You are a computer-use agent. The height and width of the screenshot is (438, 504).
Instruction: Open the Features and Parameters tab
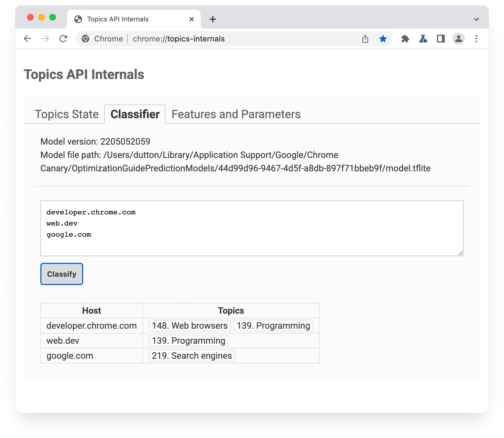(235, 114)
